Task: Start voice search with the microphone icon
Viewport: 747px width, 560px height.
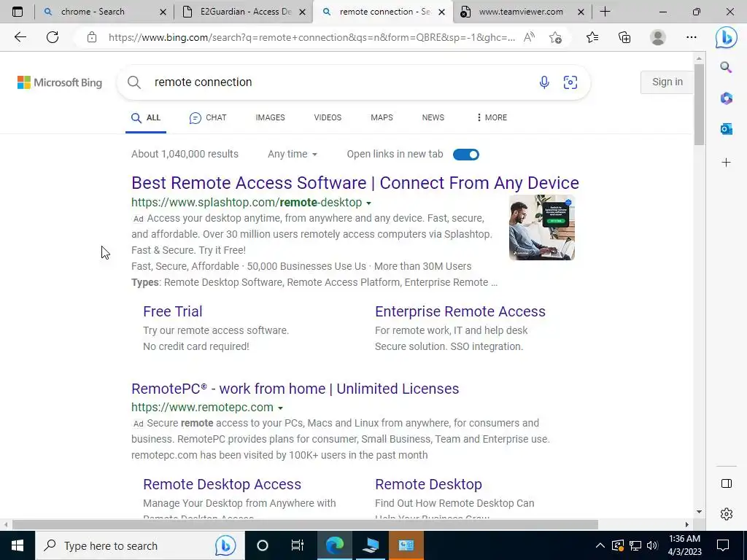Action: coord(544,82)
